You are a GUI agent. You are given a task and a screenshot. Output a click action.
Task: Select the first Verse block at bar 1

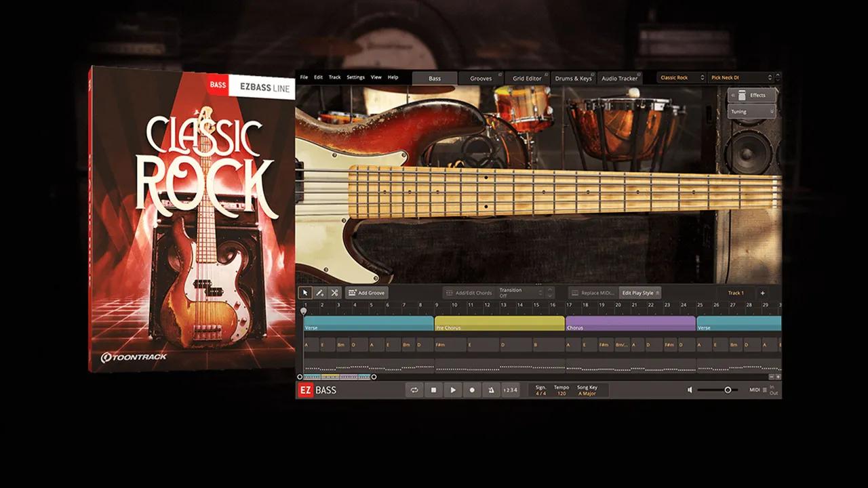(369, 323)
